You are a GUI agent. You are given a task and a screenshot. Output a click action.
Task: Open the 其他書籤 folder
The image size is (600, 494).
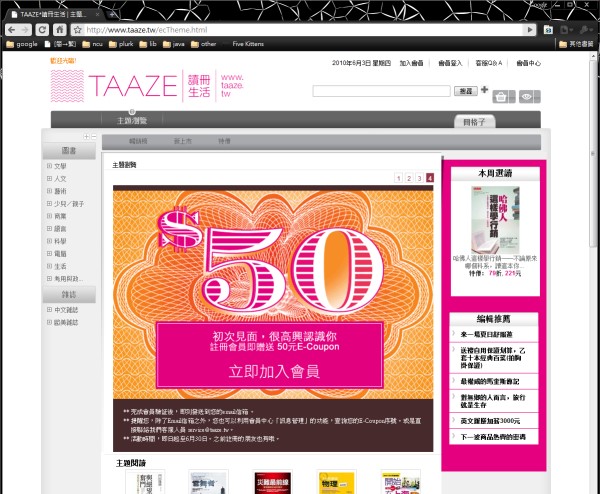coord(576,44)
